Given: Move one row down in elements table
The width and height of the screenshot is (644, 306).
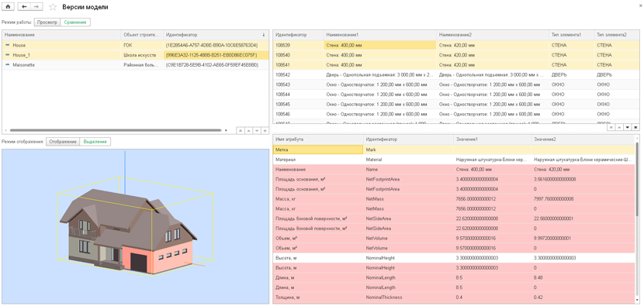Looking at the screenshot, I should point(628,128).
